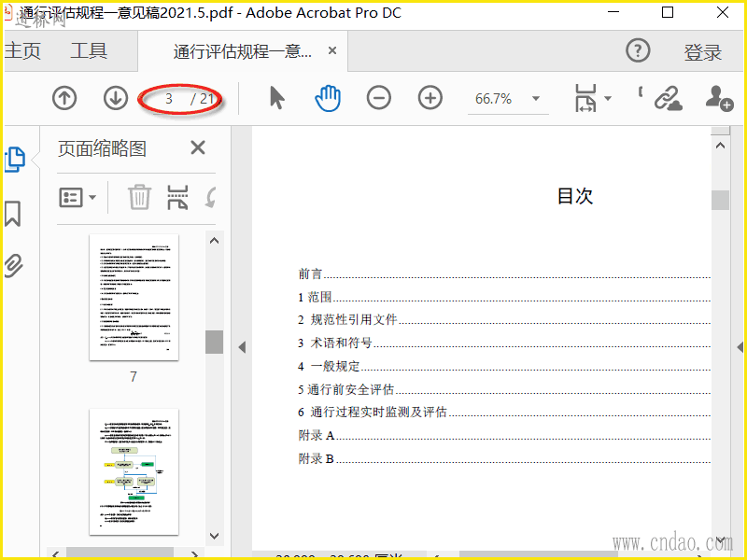Choose the selection arrow tool
The height and width of the screenshot is (560, 747).
click(x=276, y=98)
